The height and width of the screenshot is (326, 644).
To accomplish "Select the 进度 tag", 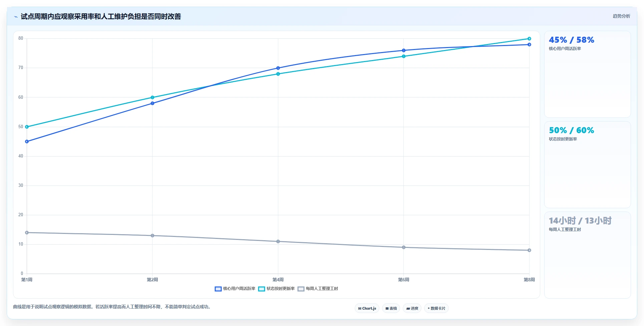I will 412,308.
